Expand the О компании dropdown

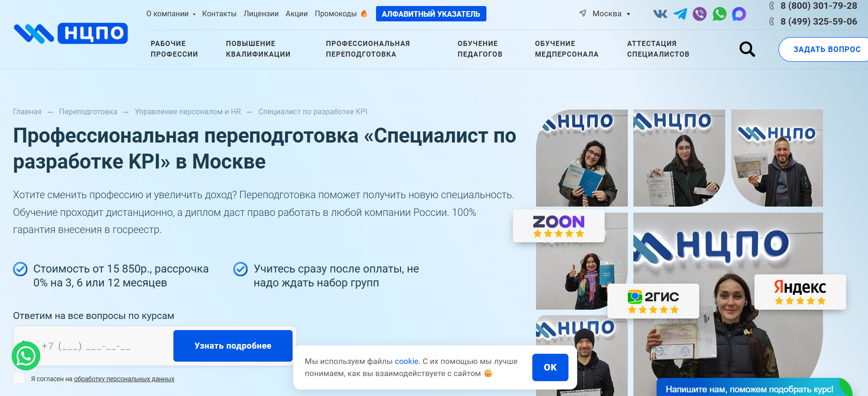[171, 14]
